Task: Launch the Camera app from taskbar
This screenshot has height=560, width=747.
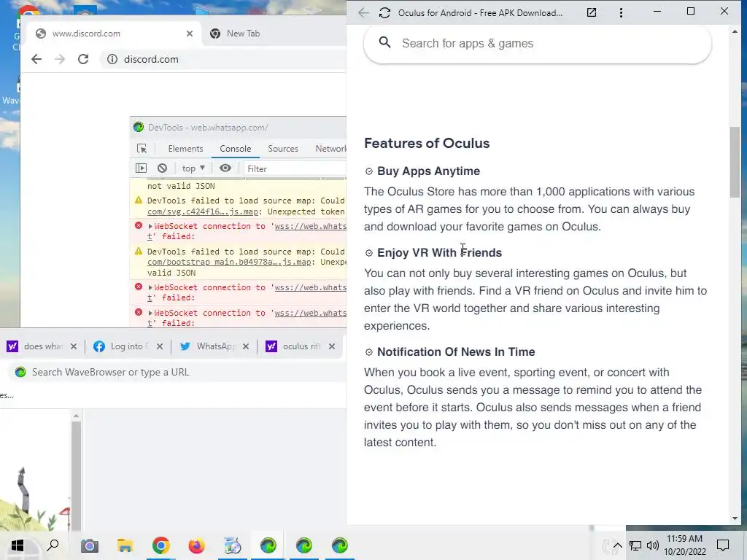Action: click(89, 545)
